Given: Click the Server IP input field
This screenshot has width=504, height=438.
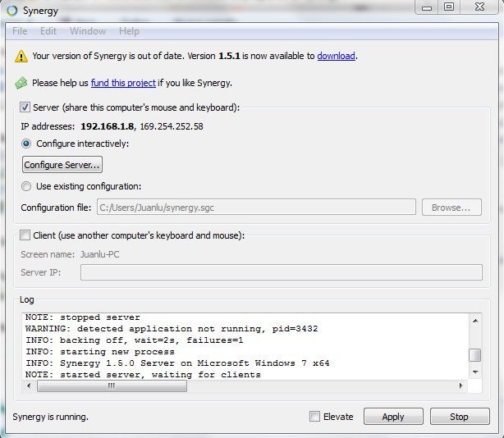Looking at the screenshot, I should point(282,272).
